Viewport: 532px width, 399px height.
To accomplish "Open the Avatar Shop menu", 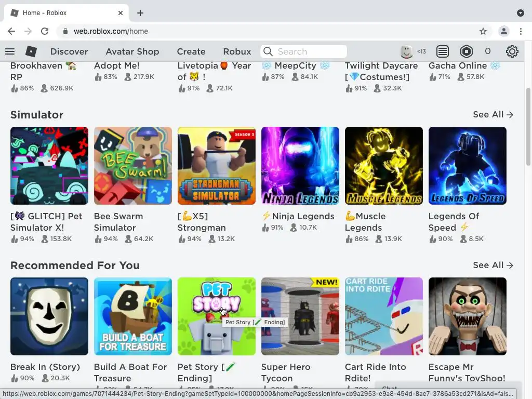I will (132, 51).
